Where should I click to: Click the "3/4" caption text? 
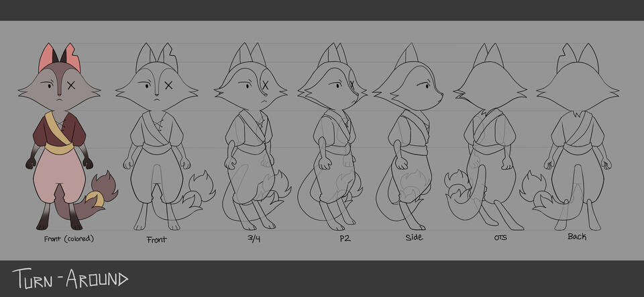coord(253,239)
